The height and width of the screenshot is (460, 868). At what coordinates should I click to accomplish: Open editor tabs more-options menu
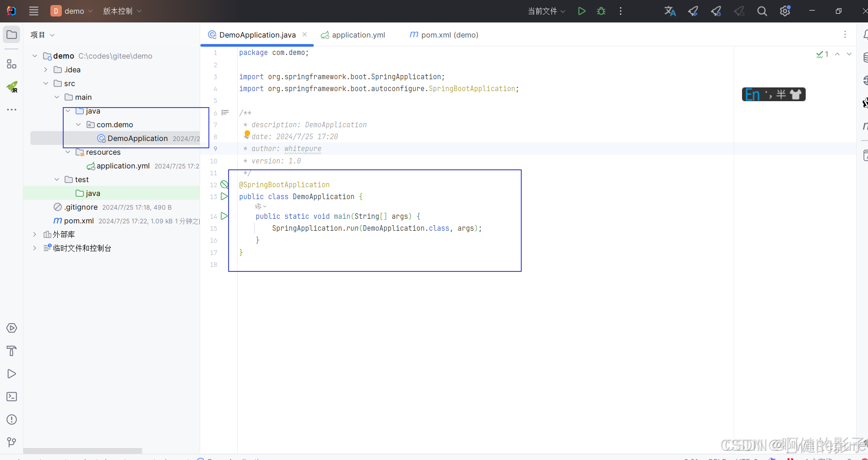(845, 35)
